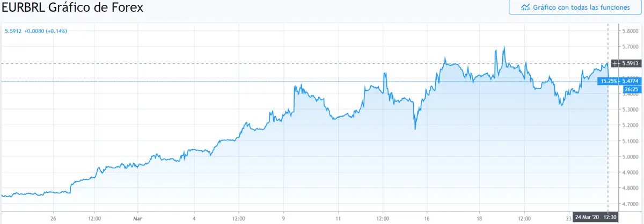Click the plus icon beside the 5.5913 price
Screen dimensions: 644x224
[615, 63]
